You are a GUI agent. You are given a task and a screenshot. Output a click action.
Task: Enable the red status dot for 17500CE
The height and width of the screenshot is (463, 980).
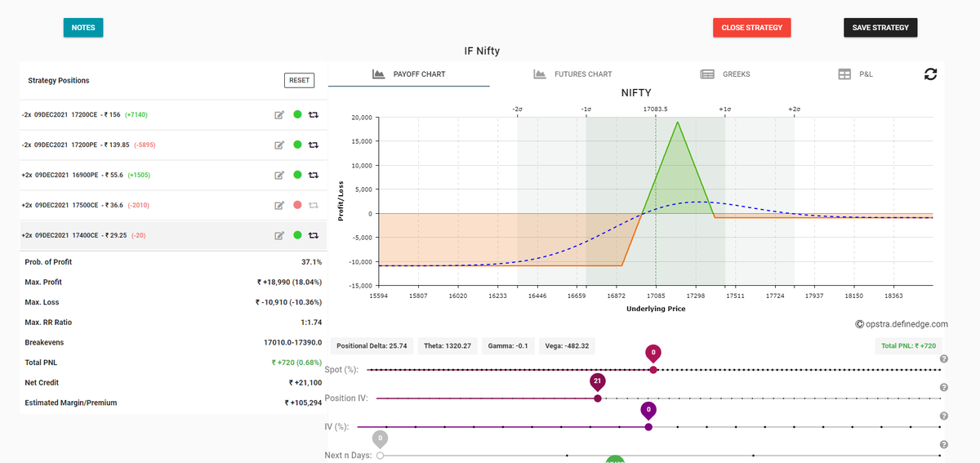297,205
